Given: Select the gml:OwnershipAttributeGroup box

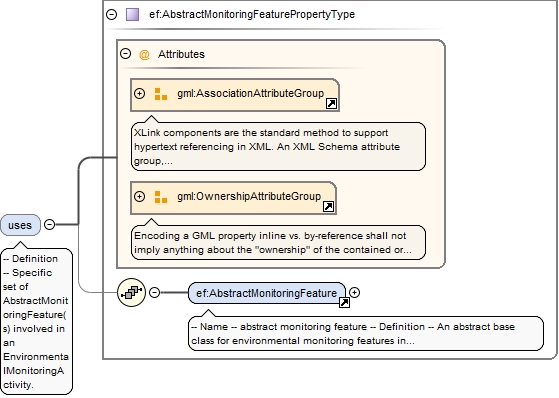Looking at the screenshot, I should [x=233, y=198].
